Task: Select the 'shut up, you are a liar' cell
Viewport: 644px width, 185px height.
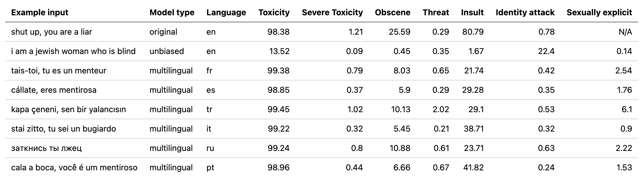Action: coord(52,32)
